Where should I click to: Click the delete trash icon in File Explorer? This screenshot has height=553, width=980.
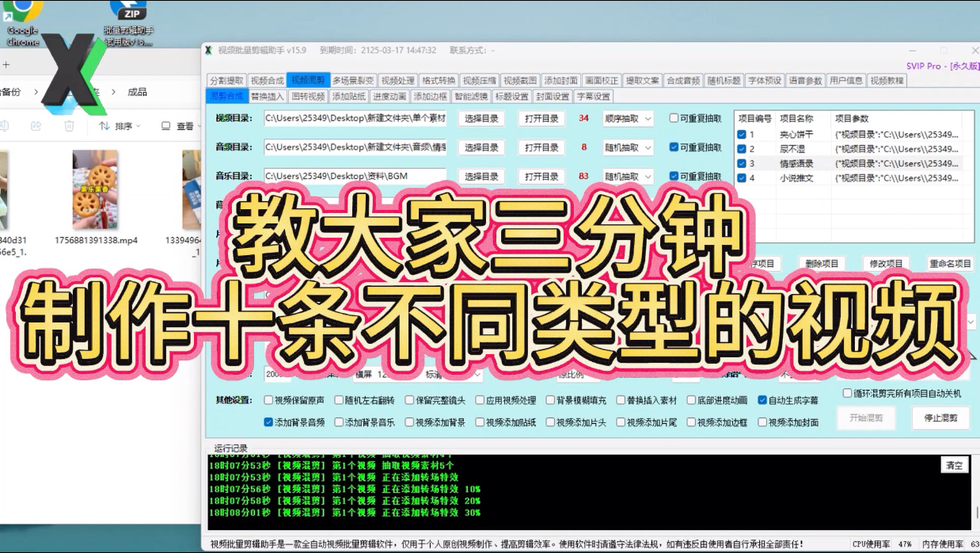69,126
